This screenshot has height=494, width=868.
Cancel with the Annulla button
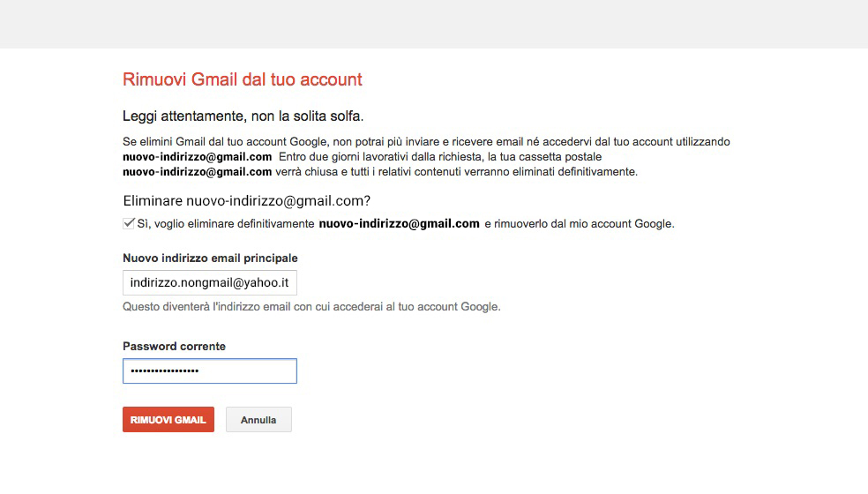pyautogui.click(x=258, y=420)
